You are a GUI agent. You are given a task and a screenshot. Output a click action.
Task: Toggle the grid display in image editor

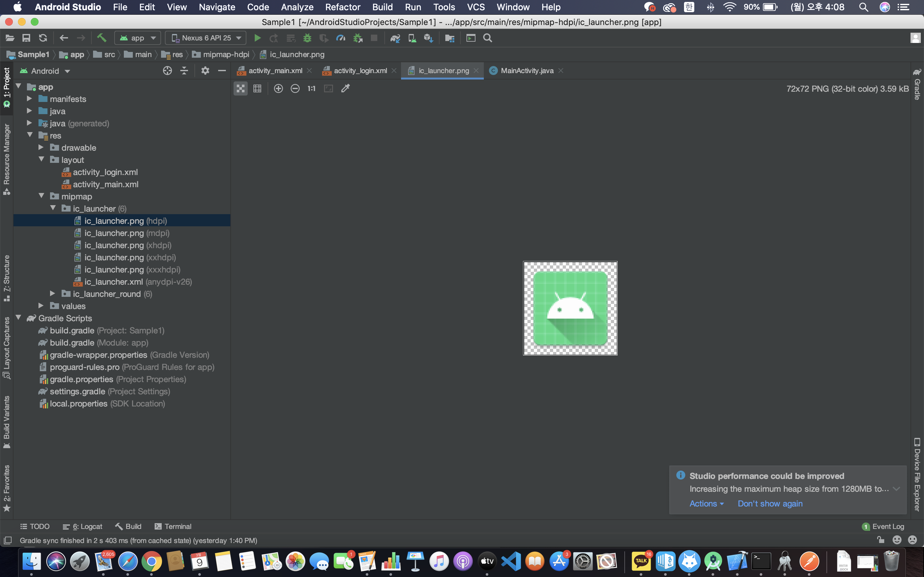click(x=257, y=88)
